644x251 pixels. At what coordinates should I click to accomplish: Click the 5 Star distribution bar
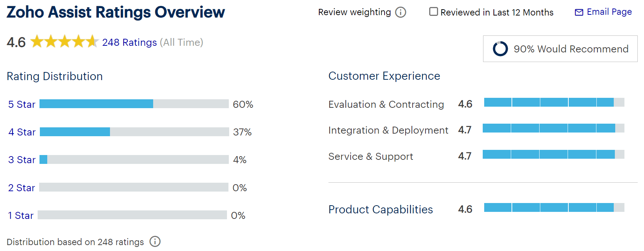point(134,104)
